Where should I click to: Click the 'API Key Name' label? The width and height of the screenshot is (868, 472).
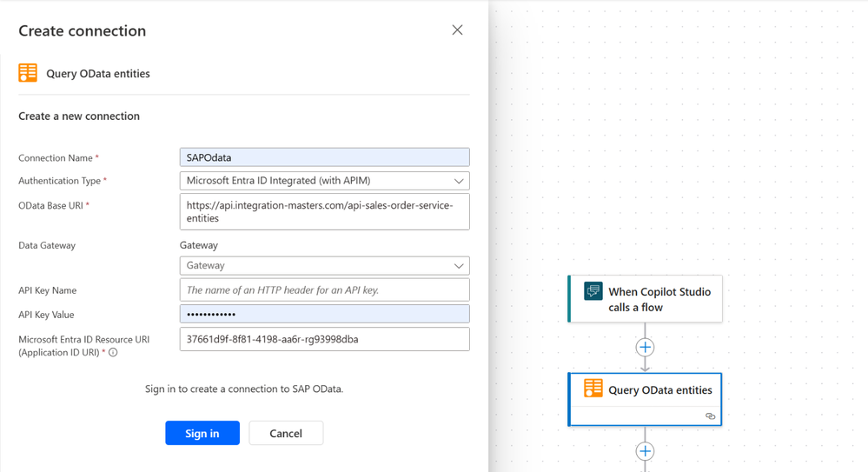pyautogui.click(x=48, y=290)
